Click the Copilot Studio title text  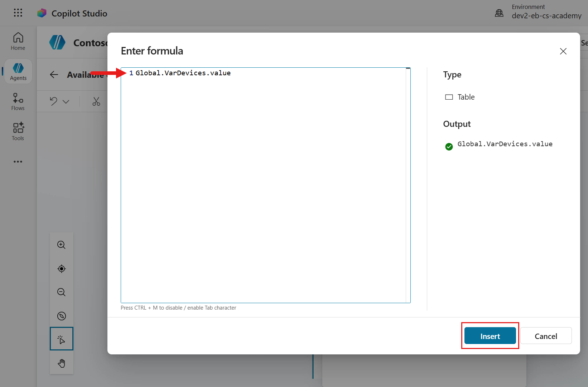click(79, 13)
